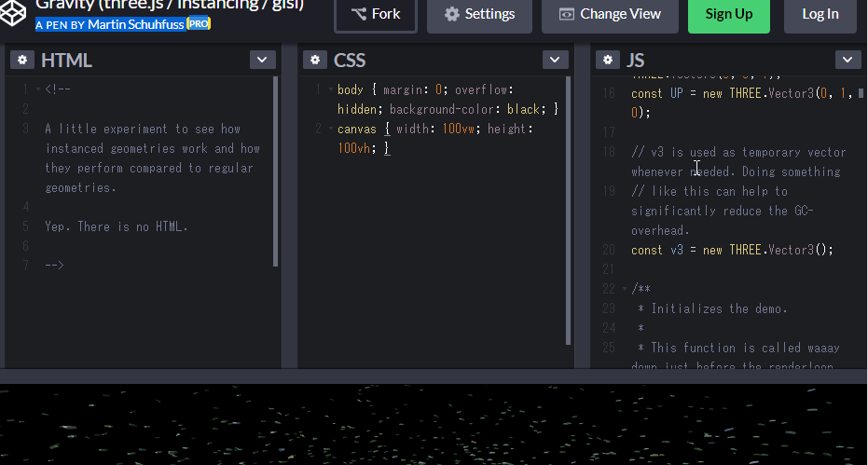
Task: Click JS line number 20
Action: click(x=609, y=250)
